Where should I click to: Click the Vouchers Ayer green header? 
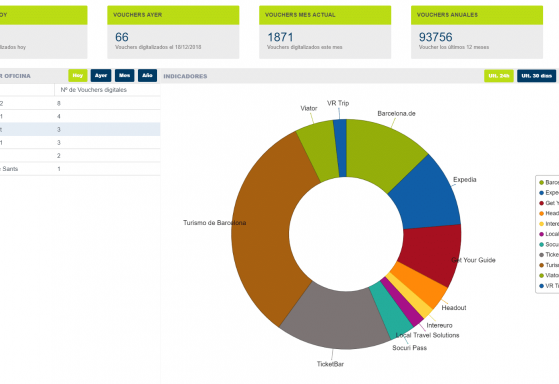[x=173, y=15]
